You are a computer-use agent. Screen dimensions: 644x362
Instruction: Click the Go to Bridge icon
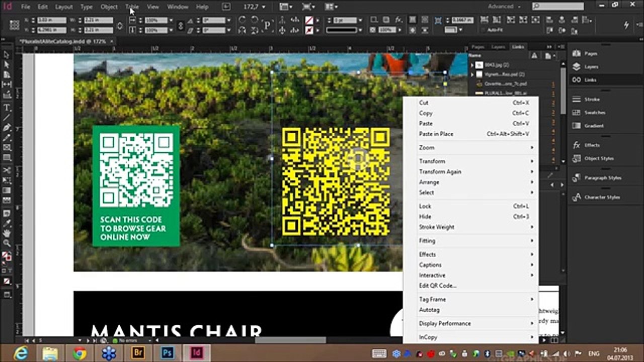point(226,7)
